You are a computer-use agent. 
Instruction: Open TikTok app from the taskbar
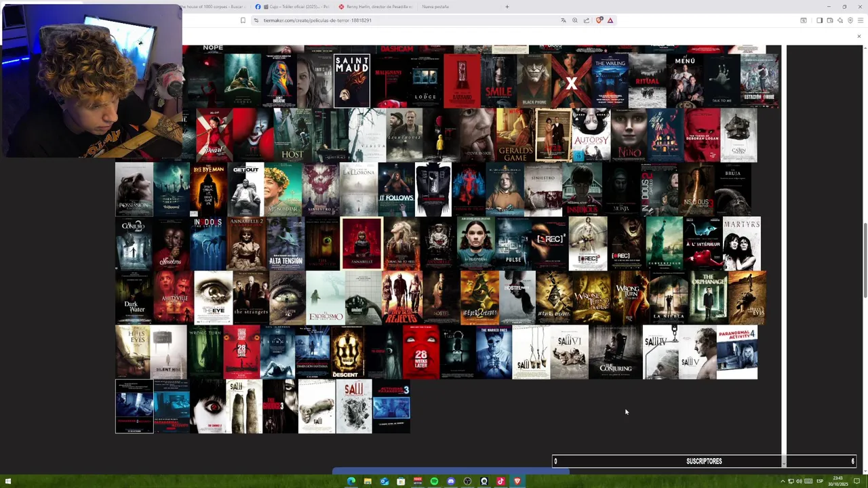(x=500, y=481)
